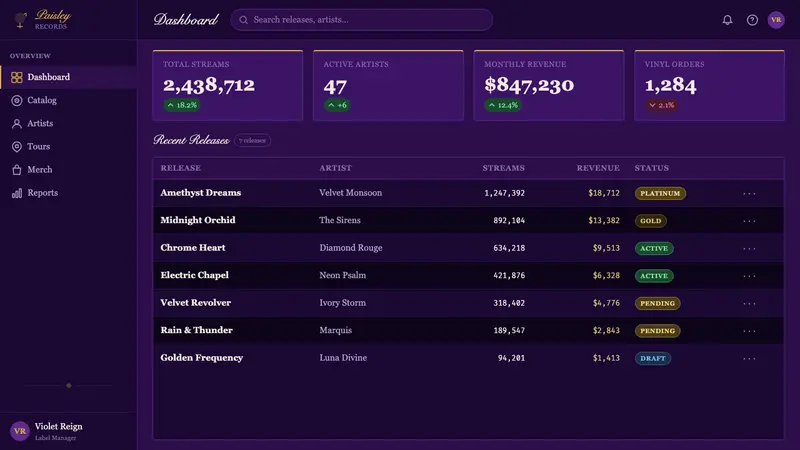This screenshot has width=800, height=450.
Task: Open more options for Chrome Heart
Action: click(x=749, y=248)
